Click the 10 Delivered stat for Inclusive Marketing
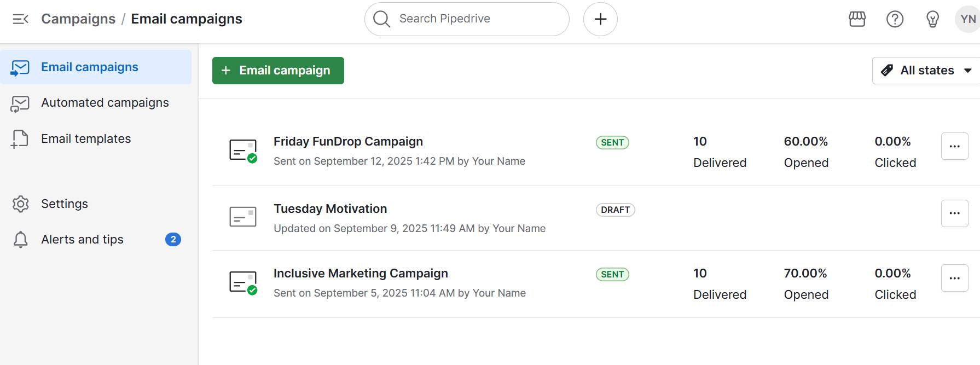Image resolution: width=980 pixels, height=365 pixels. (720, 283)
